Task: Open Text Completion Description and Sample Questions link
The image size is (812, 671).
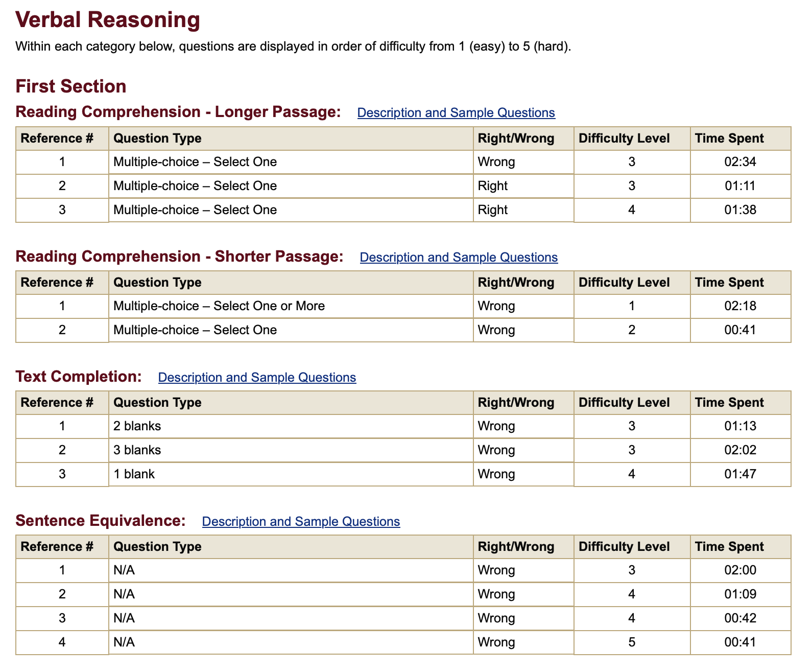Action: 257,377
